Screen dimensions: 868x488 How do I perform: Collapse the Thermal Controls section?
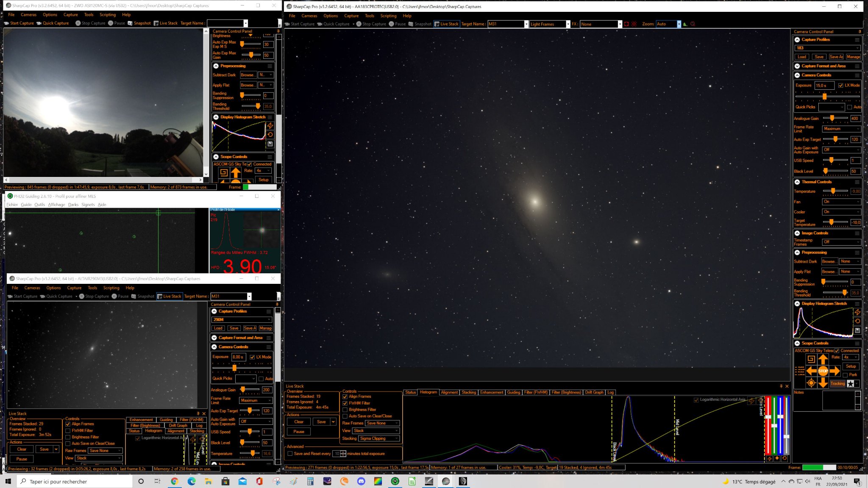pyautogui.click(x=797, y=182)
